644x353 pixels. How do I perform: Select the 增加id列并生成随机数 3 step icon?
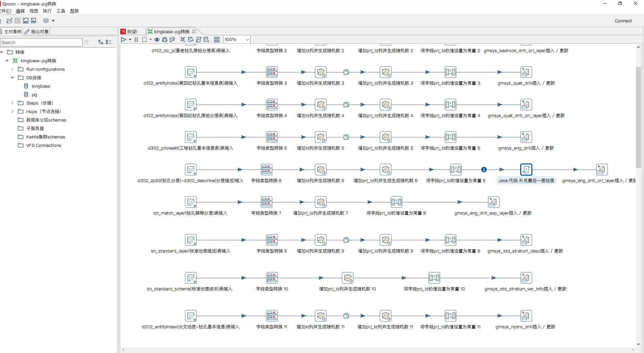(321, 72)
